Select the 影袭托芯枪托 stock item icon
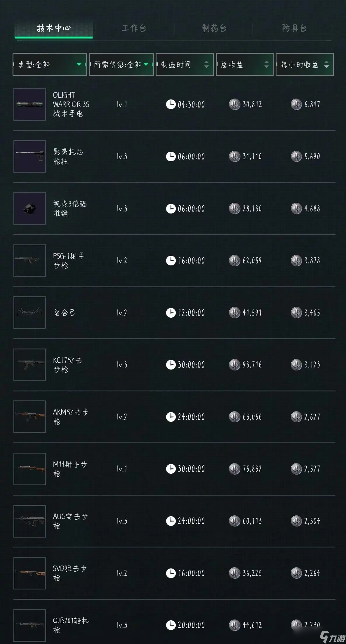Screen dimensions: 346x644 [30, 157]
